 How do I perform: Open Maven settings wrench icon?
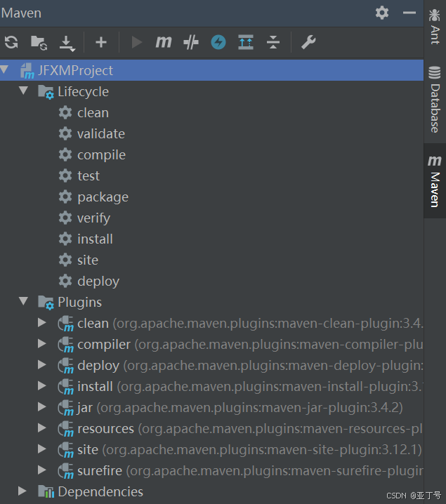pyautogui.click(x=308, y=42)
